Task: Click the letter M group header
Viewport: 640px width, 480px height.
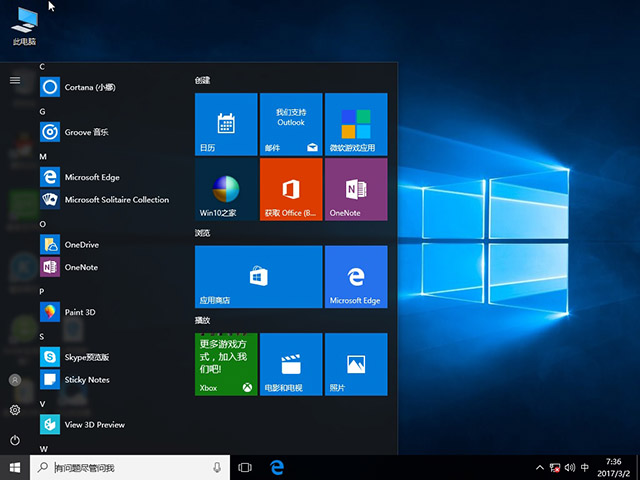Action: 43,157
